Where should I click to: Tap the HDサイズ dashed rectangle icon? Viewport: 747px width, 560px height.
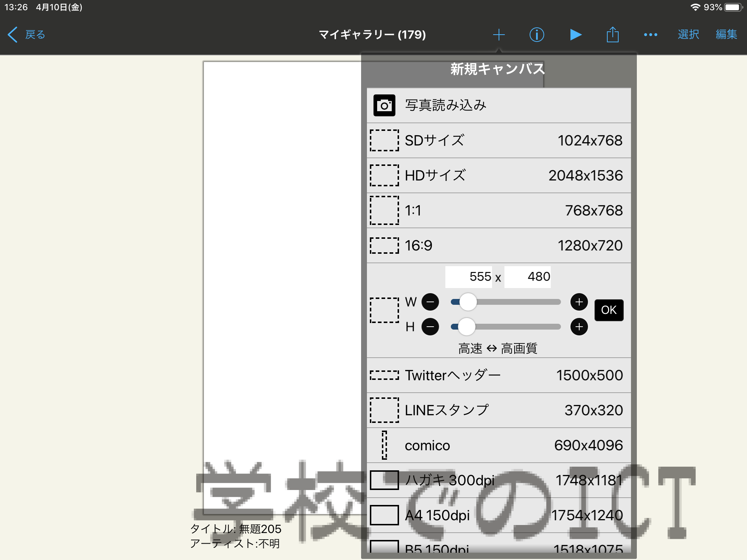(x=384, y=175)
